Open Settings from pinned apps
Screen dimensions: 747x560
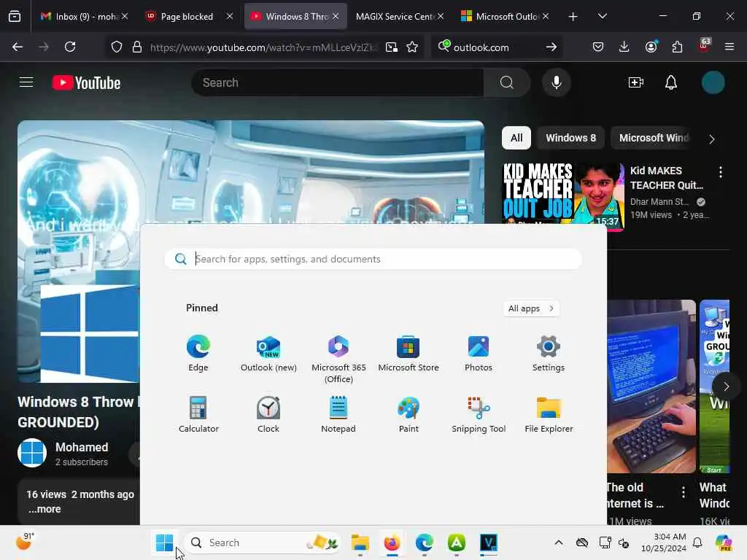click(x=549, y=354)
